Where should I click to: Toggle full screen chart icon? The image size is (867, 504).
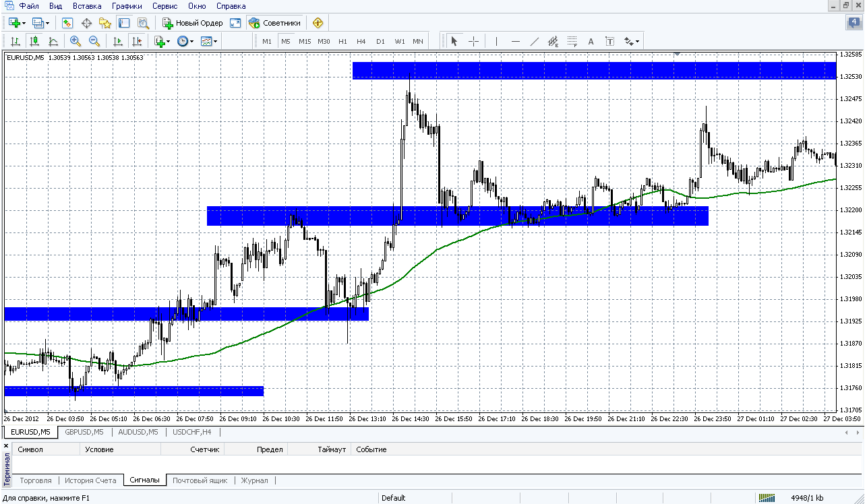[x=235, y=23]
